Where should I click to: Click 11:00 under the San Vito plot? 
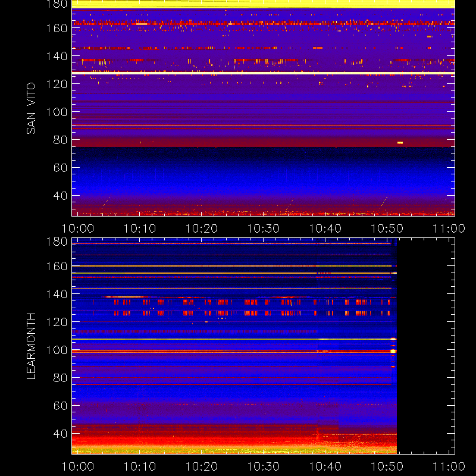tap(449, 228)
